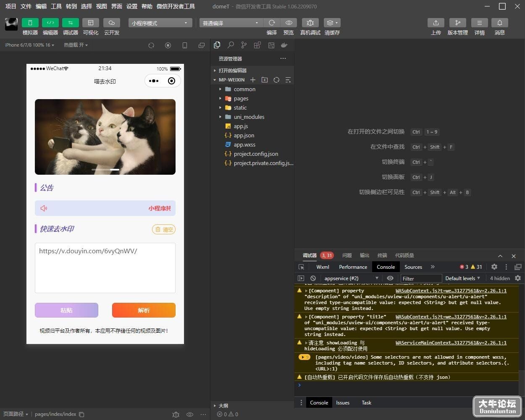Click the 编译 compile refresh icon
Image resolution: width=525 pixels, height=420 pixels.
tap(272, 23)
